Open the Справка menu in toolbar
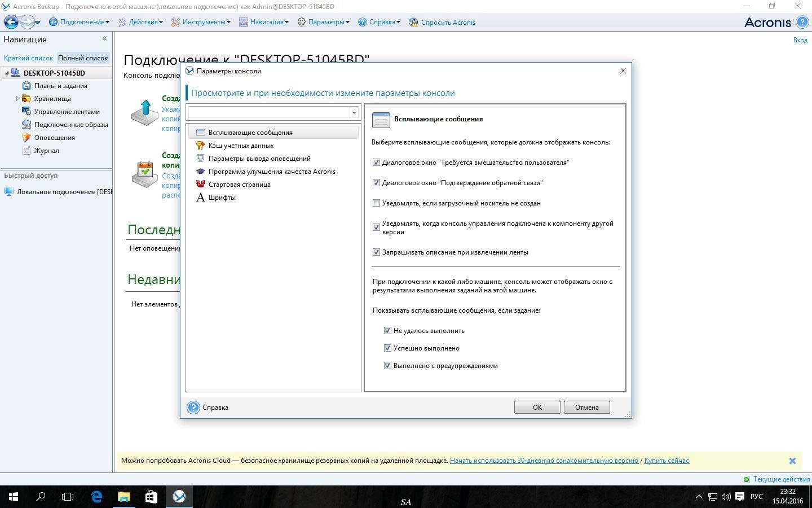The width and height of the screenshot is (812, 508). click(x=379, y=22)
